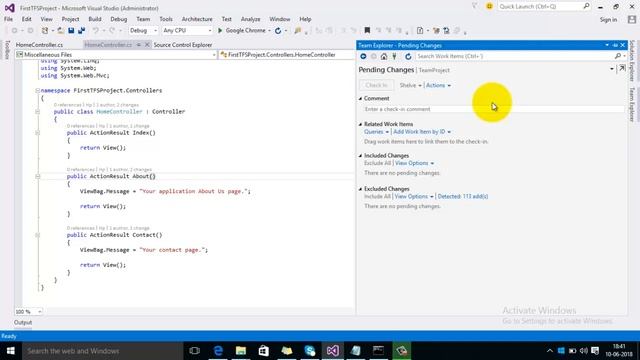Screen dimensions: 640x360
Task: Click the Manage Connections plug icon
Action: 394,56
